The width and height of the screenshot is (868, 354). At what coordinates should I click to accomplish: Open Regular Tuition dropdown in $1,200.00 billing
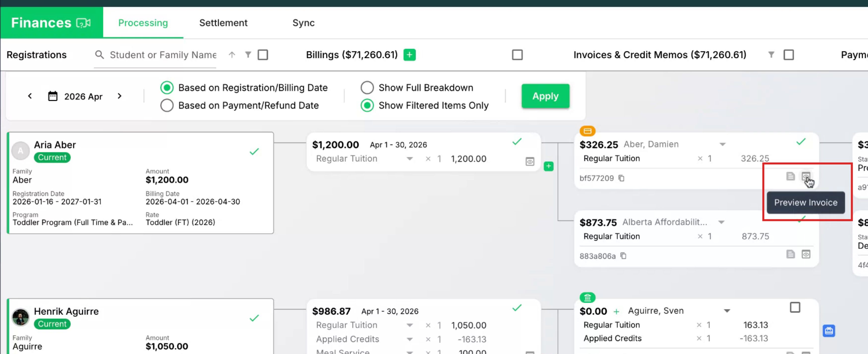tap(409, 159)
